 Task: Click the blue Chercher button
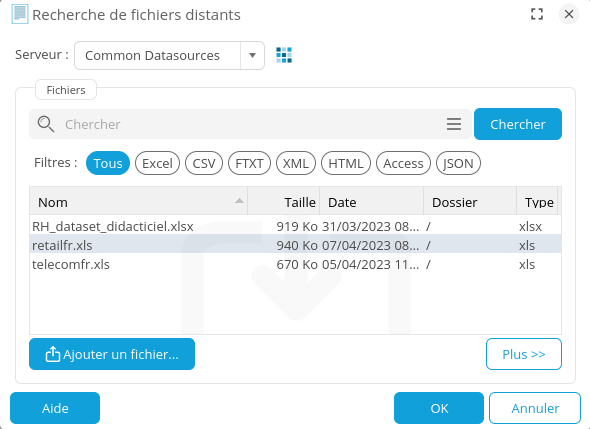(518, 124)
